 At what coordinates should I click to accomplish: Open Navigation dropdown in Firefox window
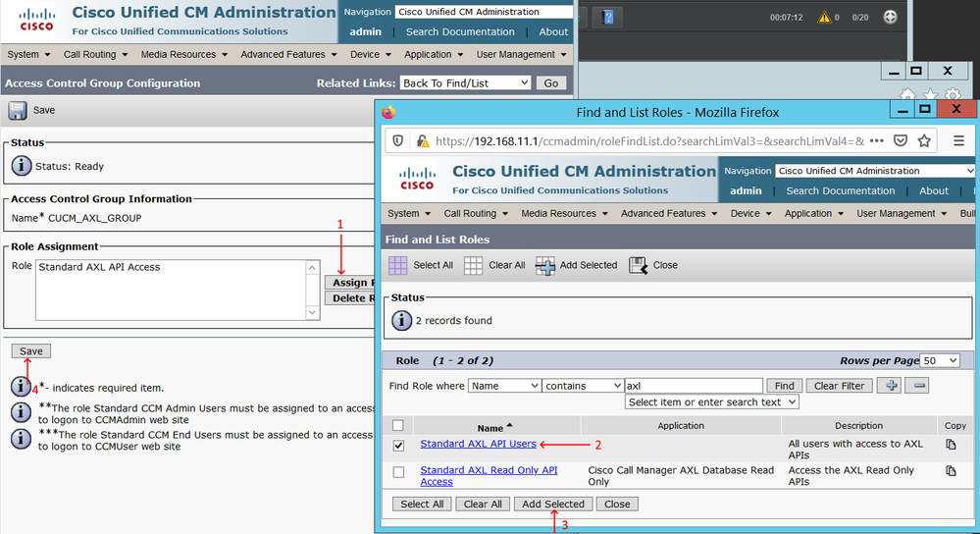pyautogui.click(x=875, y=171)
